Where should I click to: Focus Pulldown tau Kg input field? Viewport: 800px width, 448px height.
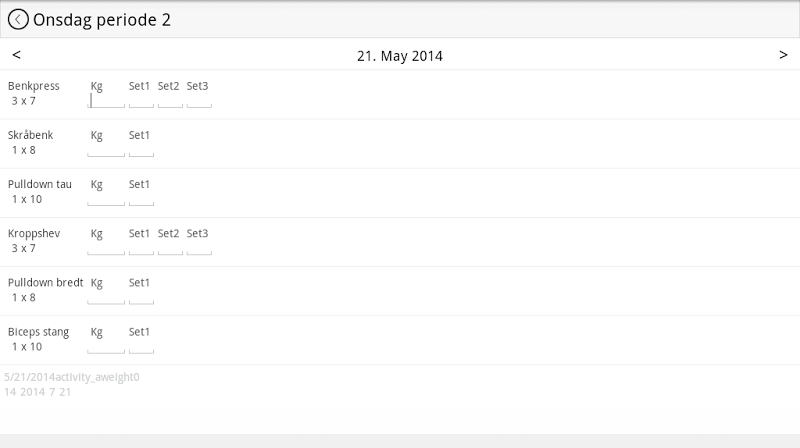click(x=106, y=198)
